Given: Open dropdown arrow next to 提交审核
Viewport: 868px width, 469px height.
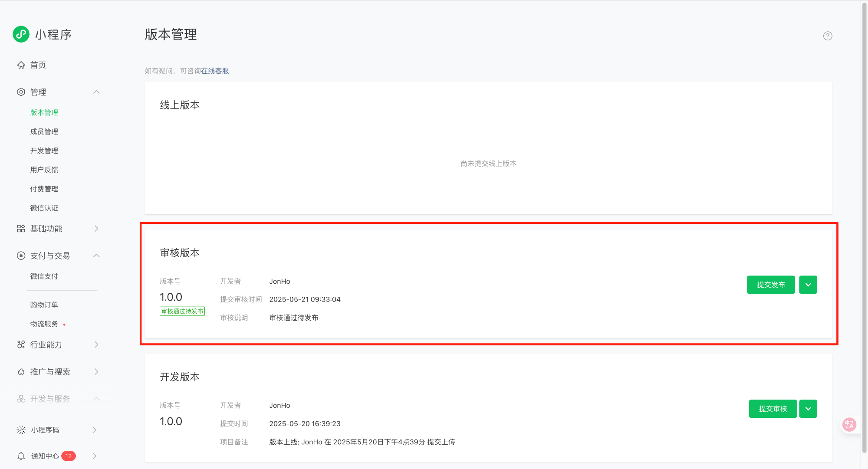Looking at the screenshot, I should tap(808, 409).
